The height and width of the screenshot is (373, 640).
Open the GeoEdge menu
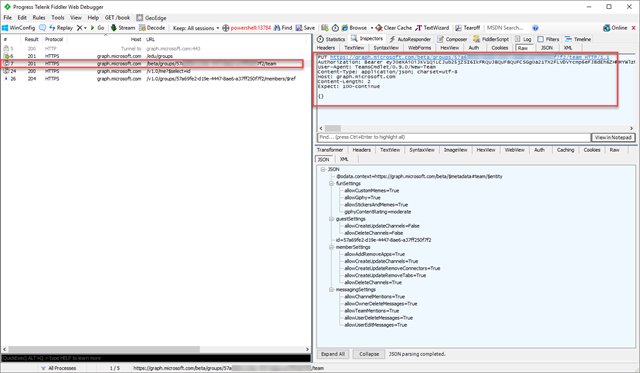click(x=151, y=18)
